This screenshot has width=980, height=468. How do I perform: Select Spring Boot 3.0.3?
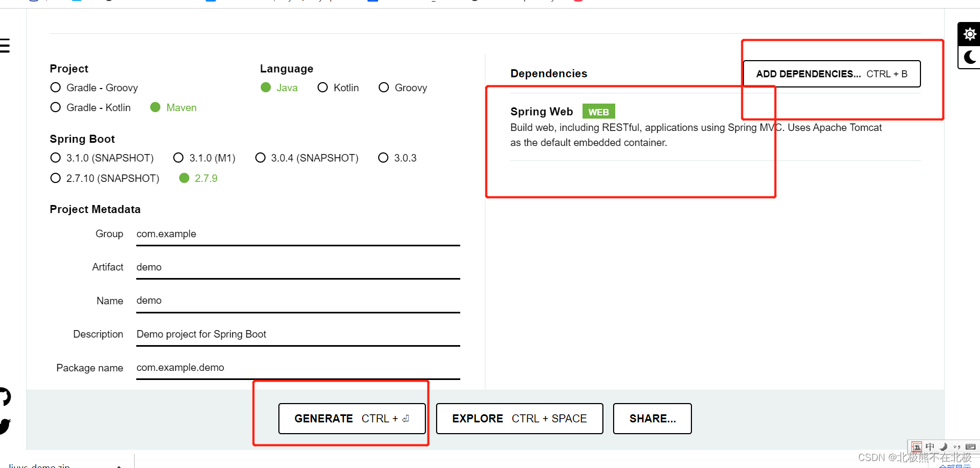click(x=397, y=158)
